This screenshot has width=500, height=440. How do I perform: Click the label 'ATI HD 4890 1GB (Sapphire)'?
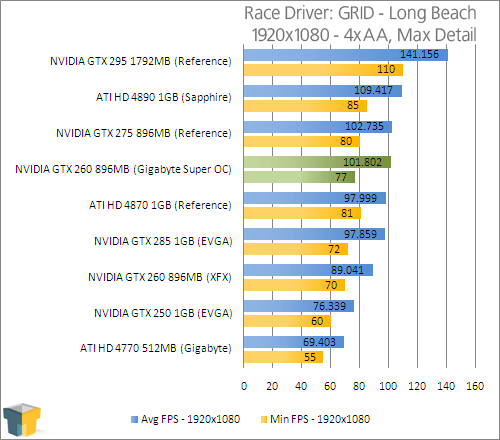click(164, 97)
